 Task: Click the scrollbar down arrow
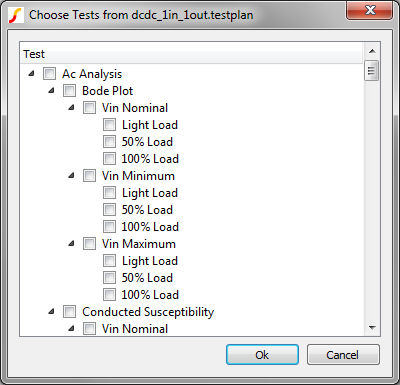[372, 328]
